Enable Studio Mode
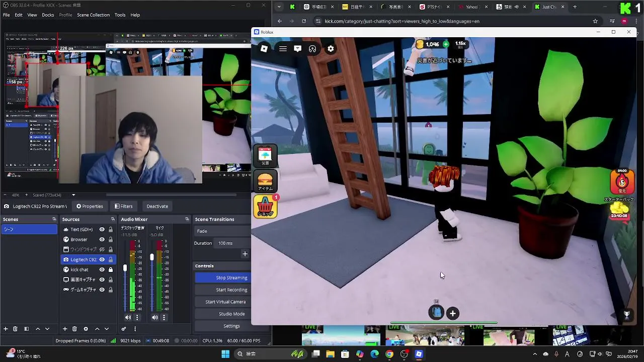The image size is (644, 362). coord(222,314)
